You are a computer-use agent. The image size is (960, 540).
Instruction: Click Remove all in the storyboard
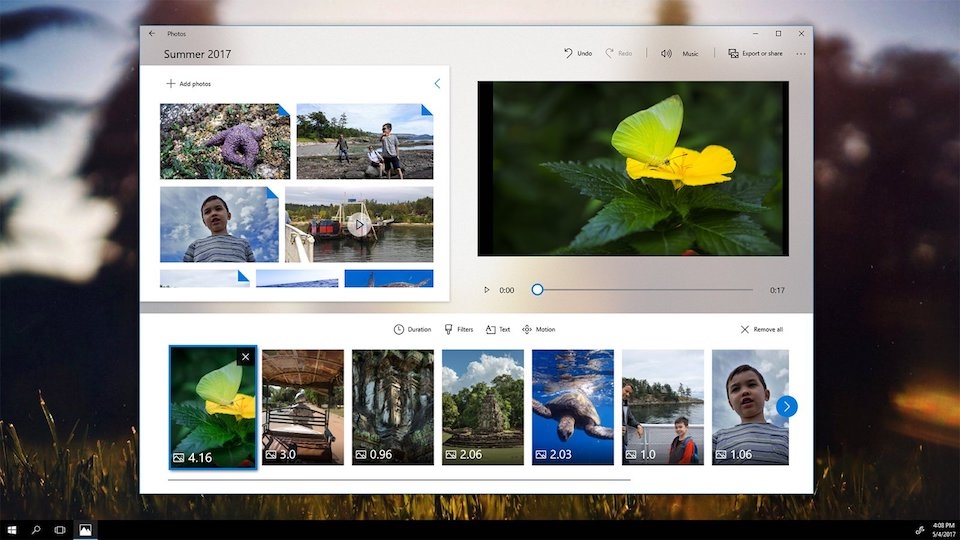coord(761,329)
